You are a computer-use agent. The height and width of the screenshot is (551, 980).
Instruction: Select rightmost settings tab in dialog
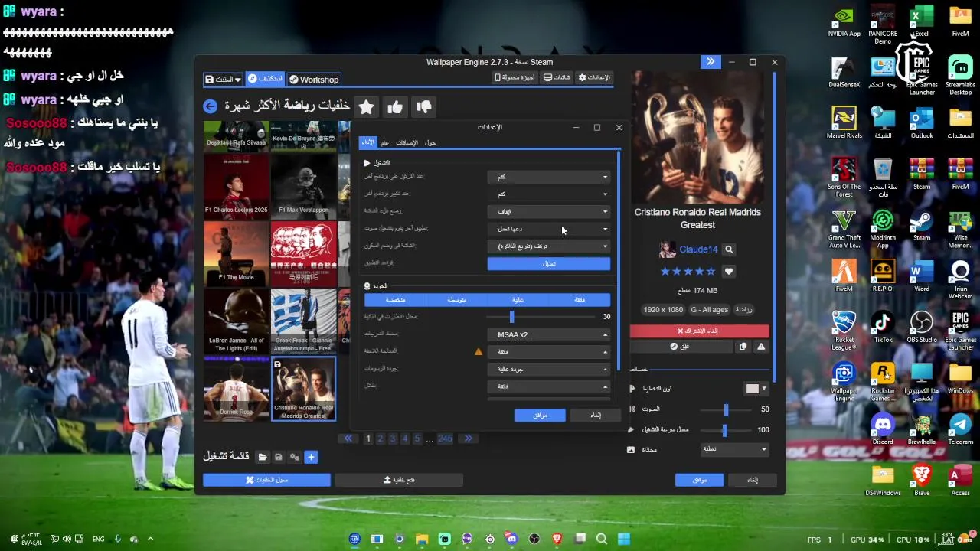[430, 143]
